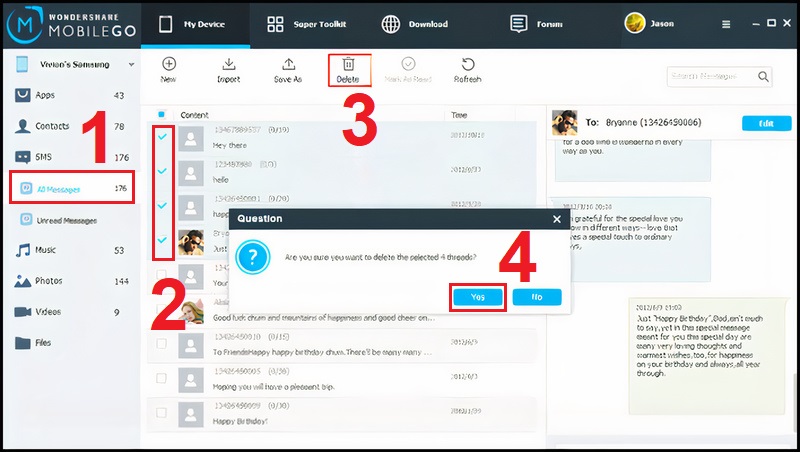Click the Import toolbar icon

click(229, 64)
